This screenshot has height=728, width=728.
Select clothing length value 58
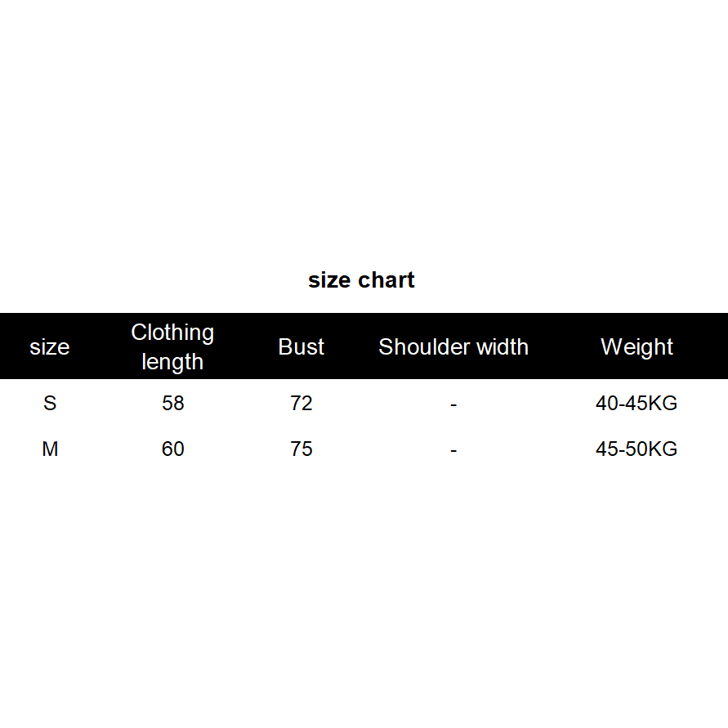pyautogui.click(x=173, y=403)
